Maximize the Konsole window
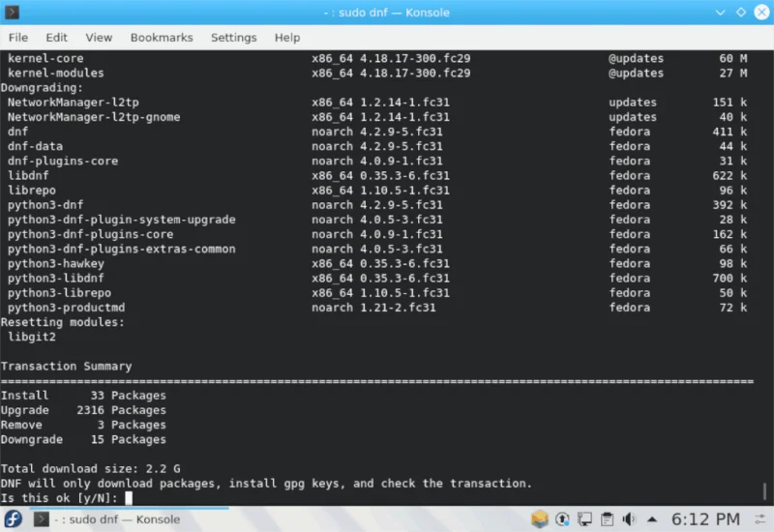 coord(741,13)
